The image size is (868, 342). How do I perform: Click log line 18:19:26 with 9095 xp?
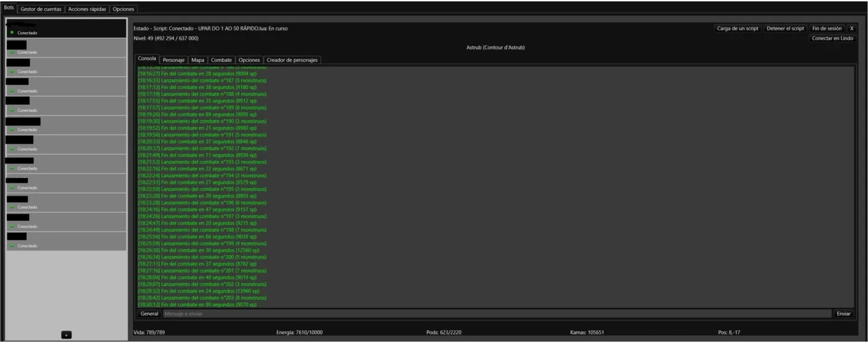click(x=197, y=115)
